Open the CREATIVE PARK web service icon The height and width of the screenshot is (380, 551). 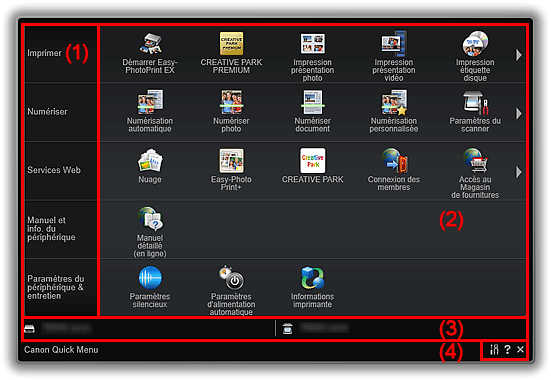(x=312, y=161)
